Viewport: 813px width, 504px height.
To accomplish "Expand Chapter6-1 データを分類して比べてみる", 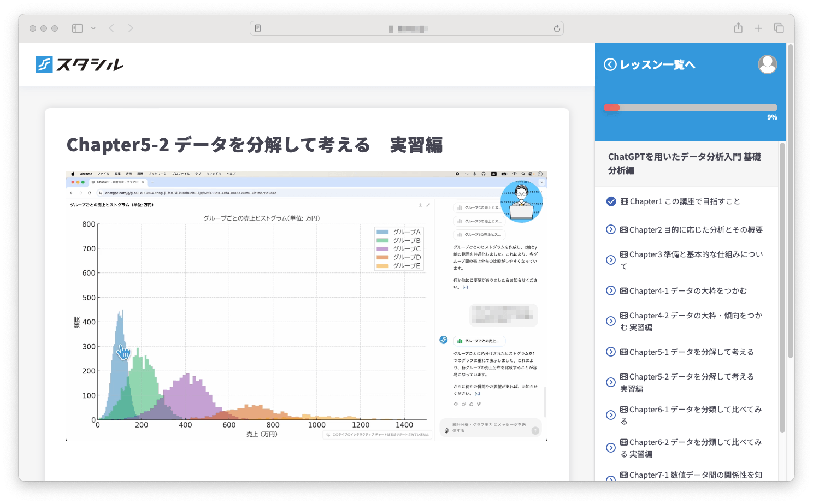I will pyautogui.click(x=611, y=415).
